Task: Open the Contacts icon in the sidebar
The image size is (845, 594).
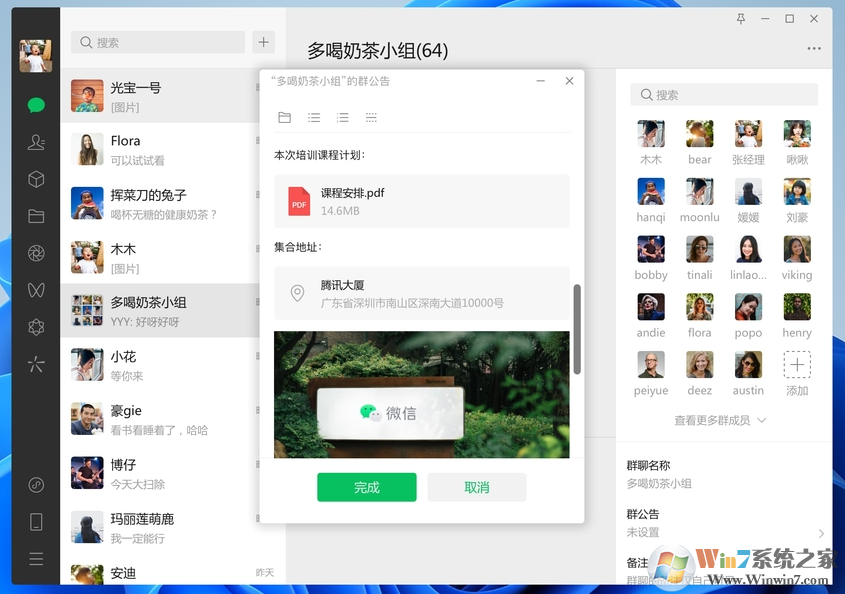Action: point(36,142)
